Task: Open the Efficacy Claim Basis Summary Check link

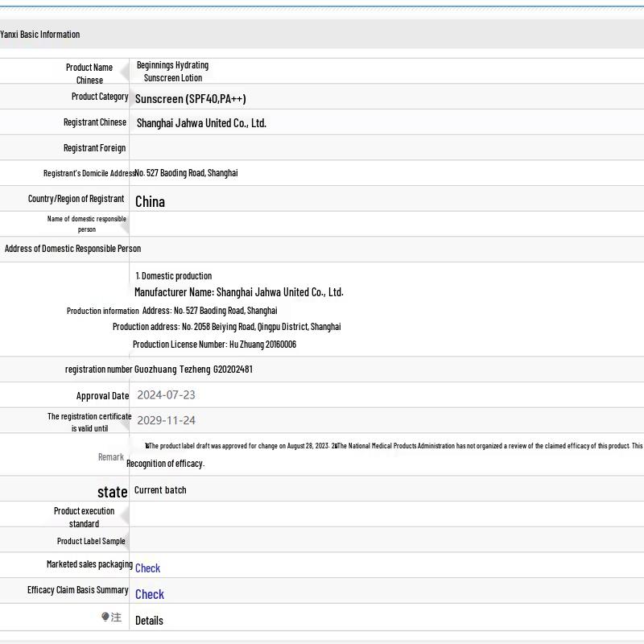Action: (150, 594)
